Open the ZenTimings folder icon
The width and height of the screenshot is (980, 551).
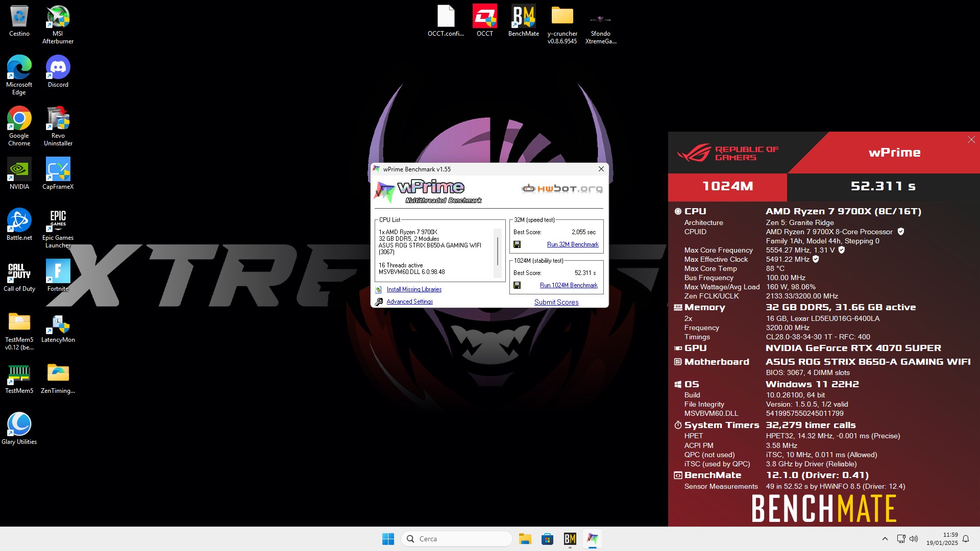pos(58,378)
